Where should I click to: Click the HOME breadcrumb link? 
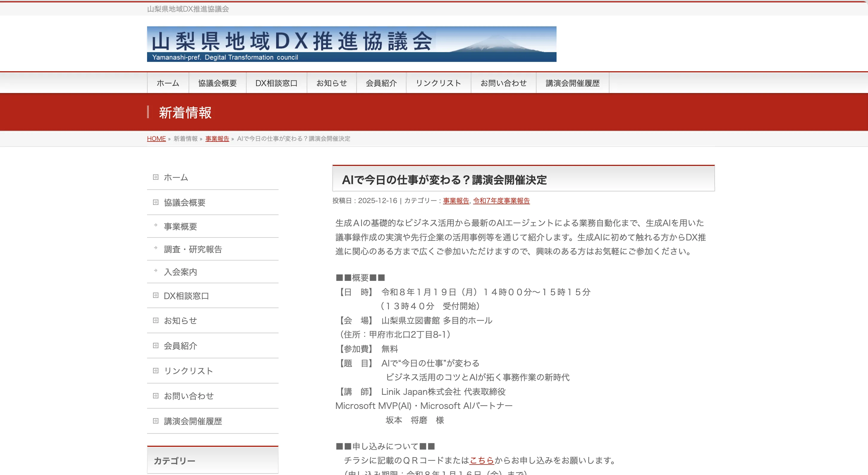point(156,138)
